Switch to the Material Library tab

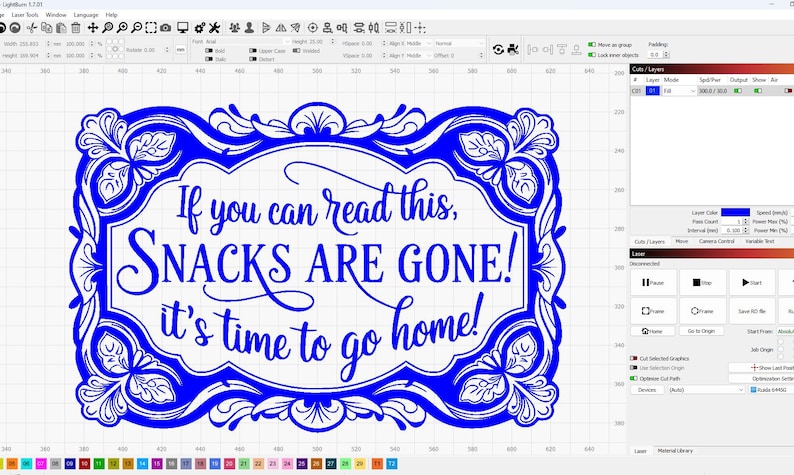tap(675, 451)
